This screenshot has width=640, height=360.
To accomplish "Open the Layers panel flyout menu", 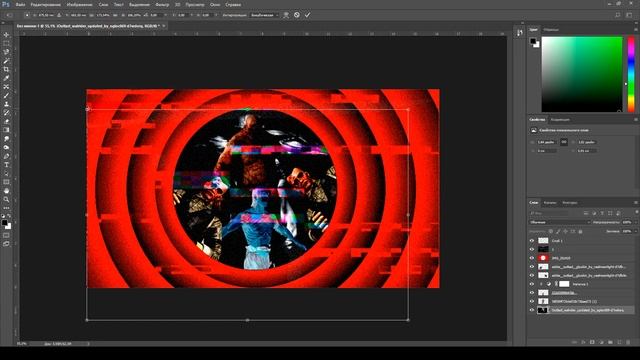I will [636, 203].
